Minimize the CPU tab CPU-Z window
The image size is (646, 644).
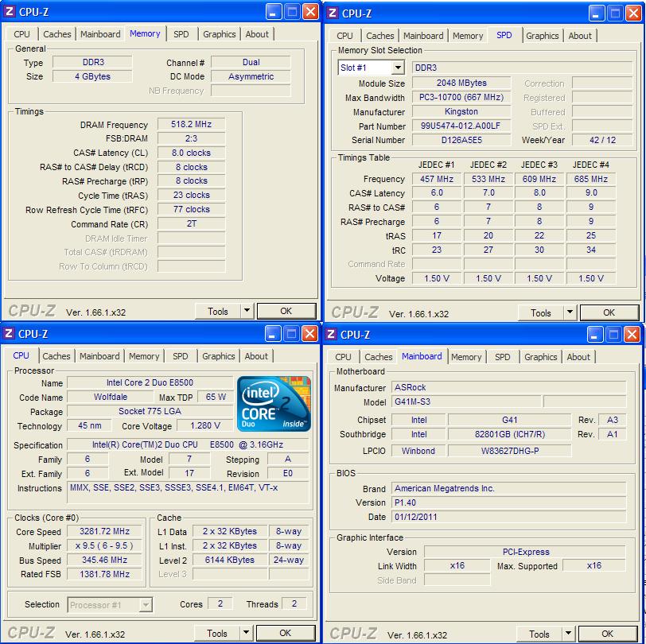[272, 334]
